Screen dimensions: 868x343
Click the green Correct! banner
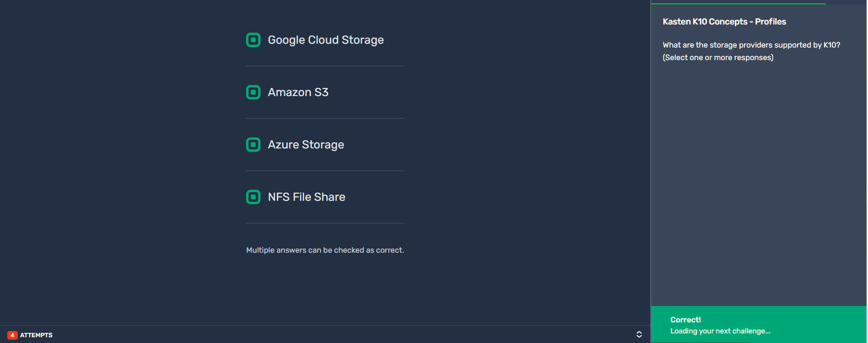point(758,324)
